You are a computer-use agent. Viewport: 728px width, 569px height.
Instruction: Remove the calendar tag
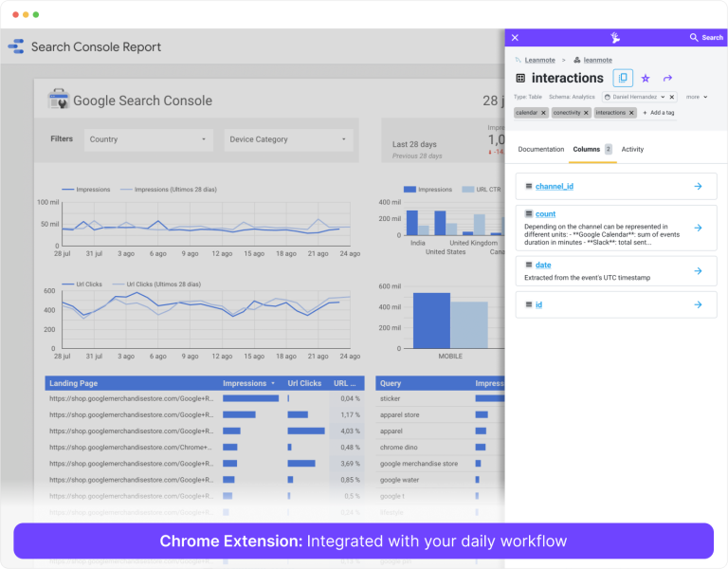coord(543,113)
